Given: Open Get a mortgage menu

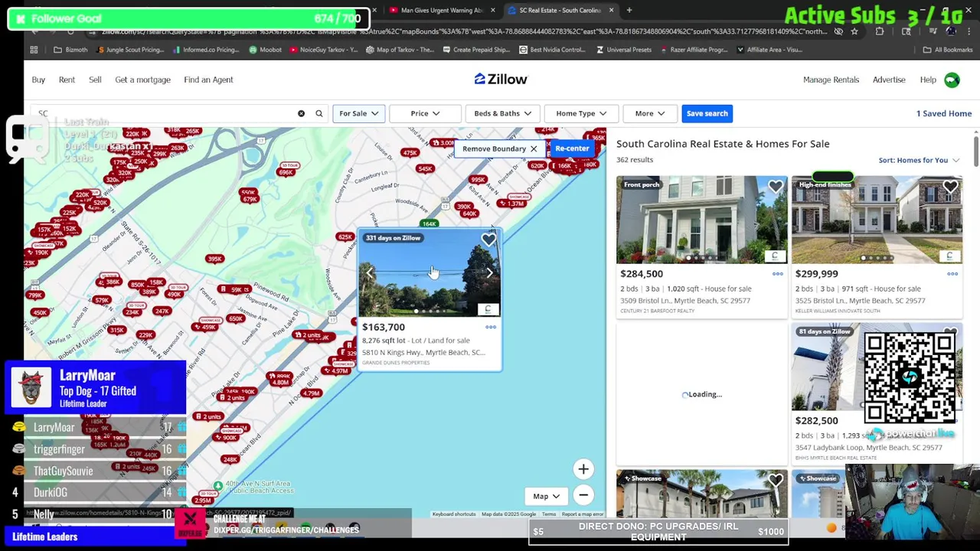Looking at the screenshot, I should pos(142,80).
